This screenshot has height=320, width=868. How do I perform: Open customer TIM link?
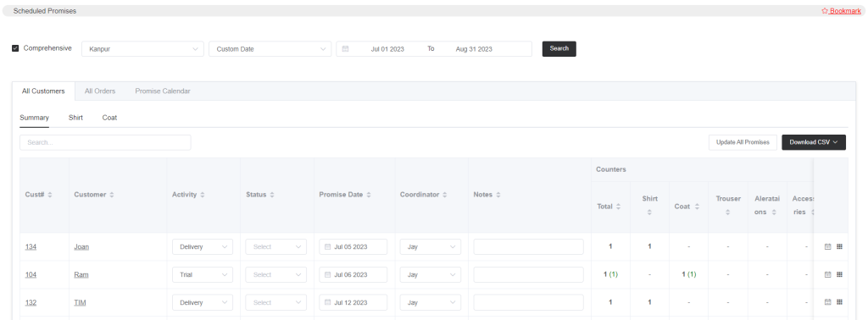pyautogui.click(x=80, y=302)
